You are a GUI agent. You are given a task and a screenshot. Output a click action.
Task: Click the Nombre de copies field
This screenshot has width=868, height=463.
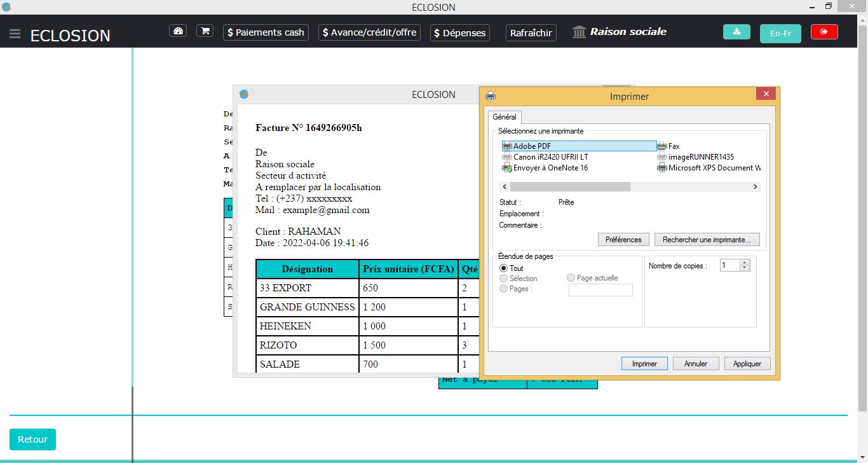pyautogui.click(x=729, y=265)
